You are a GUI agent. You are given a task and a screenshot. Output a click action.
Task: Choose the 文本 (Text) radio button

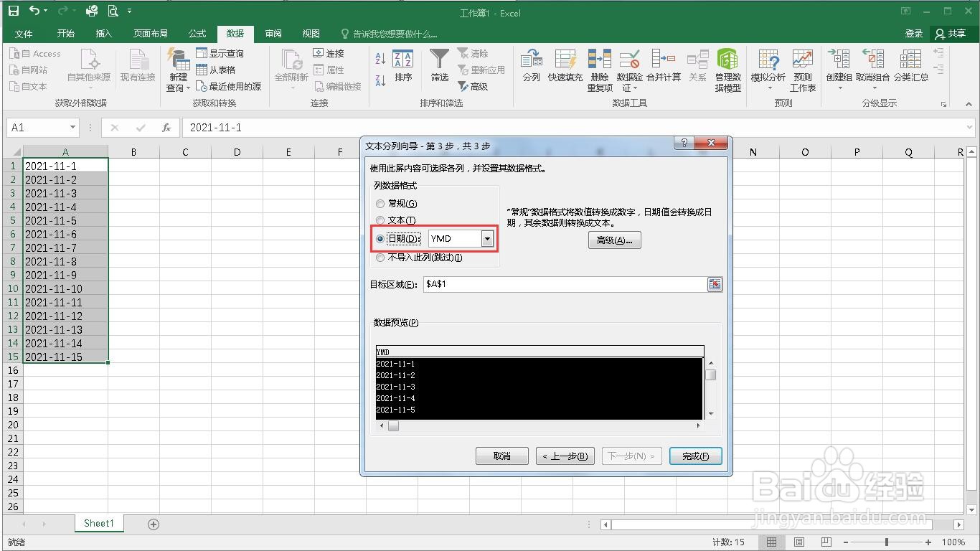tap(380, 220)
